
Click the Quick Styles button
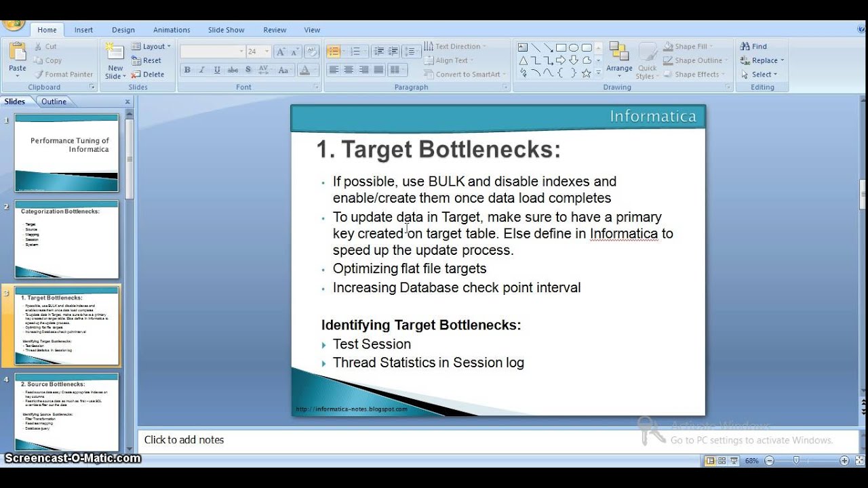tap(648, 61)
